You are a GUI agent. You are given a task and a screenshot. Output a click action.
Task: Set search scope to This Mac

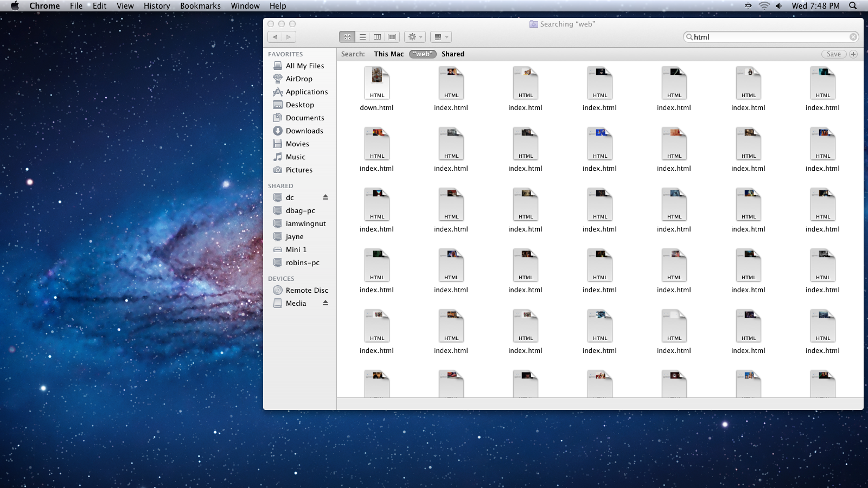coord(388,54)
